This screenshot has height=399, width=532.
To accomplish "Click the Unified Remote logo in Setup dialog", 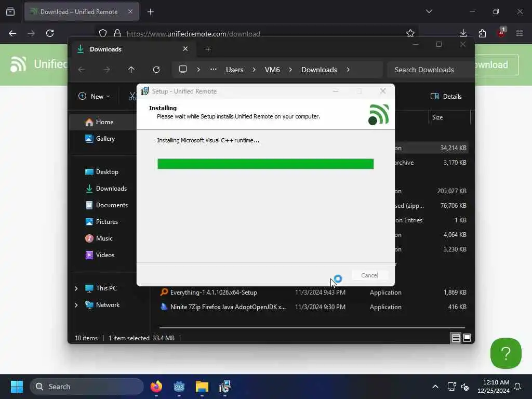I will coord(378,115).
